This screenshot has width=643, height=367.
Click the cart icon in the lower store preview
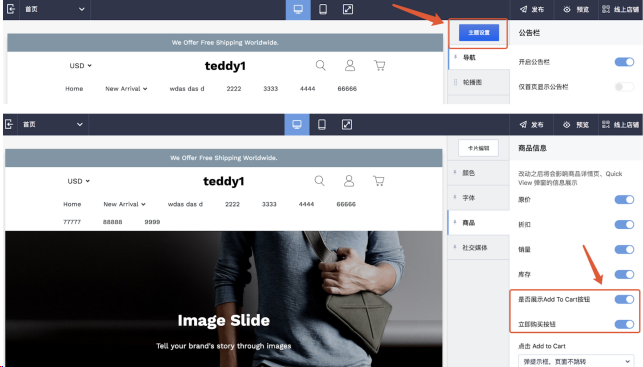tap(379, 181)
